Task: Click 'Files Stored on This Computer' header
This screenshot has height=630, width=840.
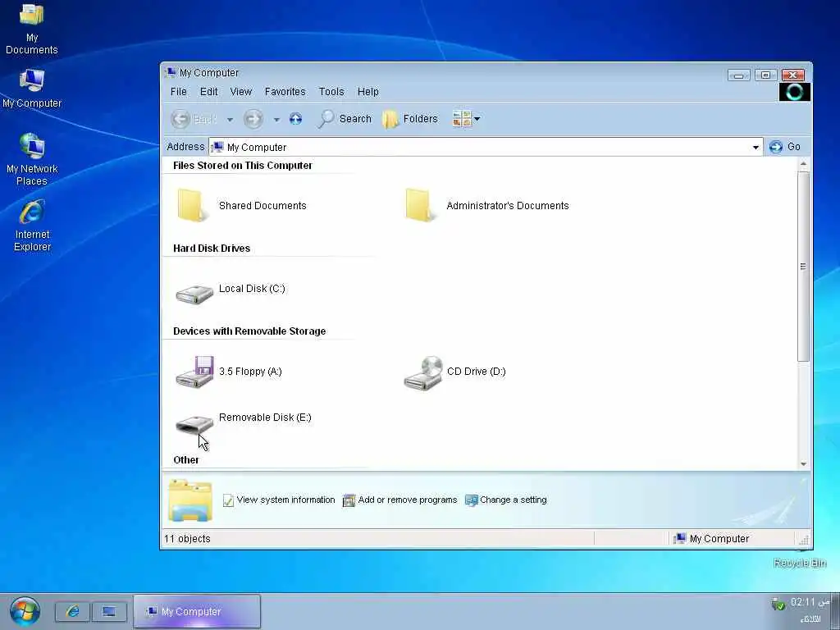Action: 242,166
